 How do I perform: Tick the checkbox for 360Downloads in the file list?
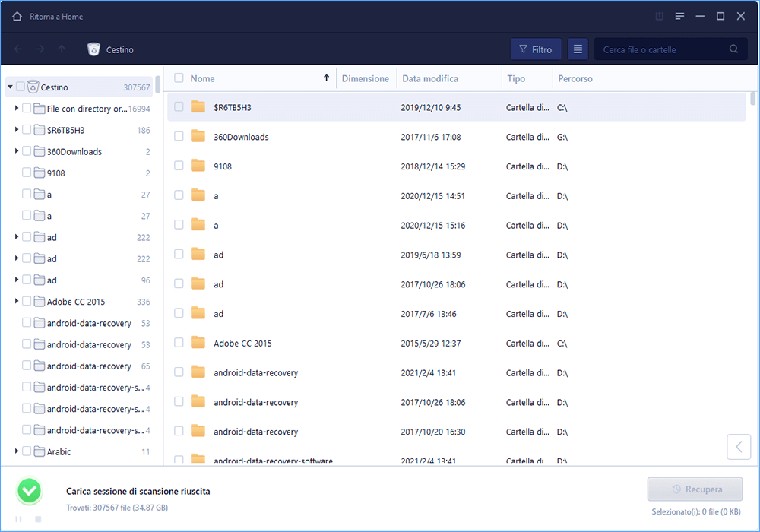pos(179,136)
